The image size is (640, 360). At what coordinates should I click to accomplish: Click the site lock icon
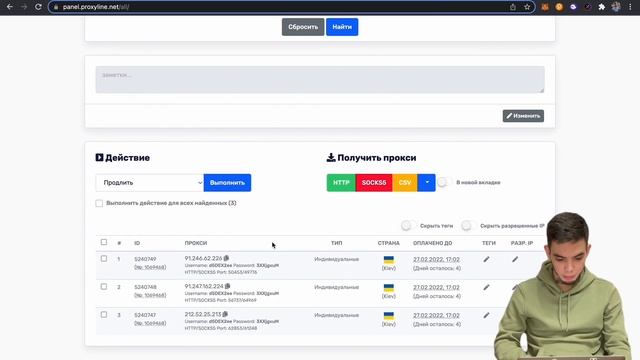[x=56, y=7]
